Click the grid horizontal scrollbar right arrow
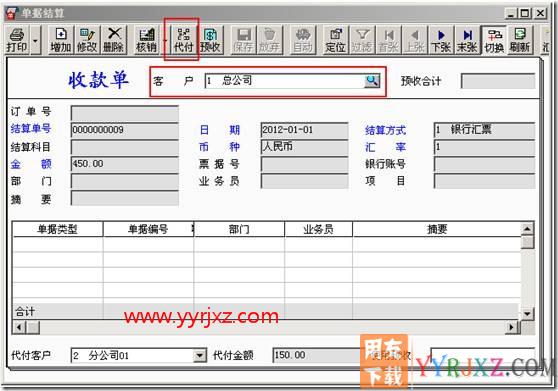 512,327
